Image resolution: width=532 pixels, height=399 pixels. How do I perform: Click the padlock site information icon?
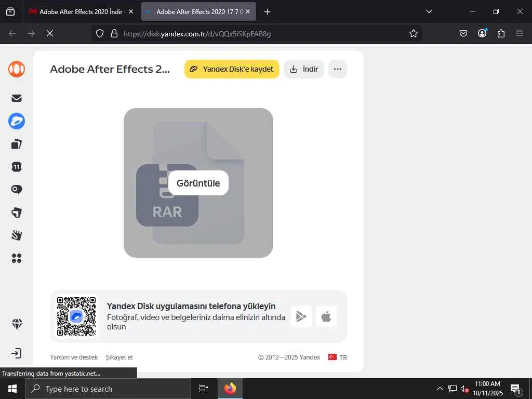(114, 33)
